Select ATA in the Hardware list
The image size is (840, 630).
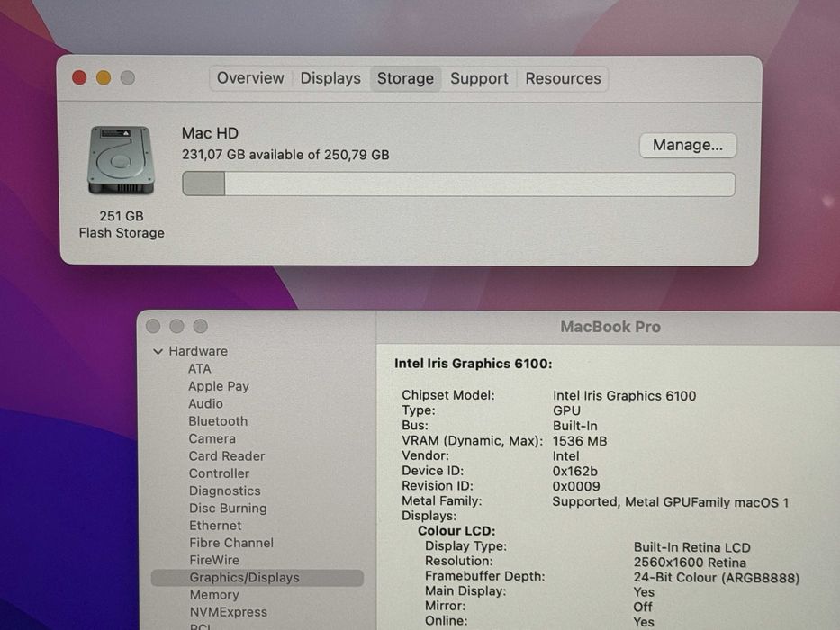click(x=199, y=369)
